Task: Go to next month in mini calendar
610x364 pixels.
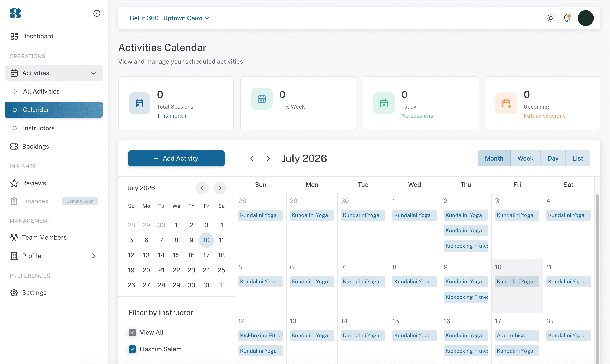Action: [220, 188]
